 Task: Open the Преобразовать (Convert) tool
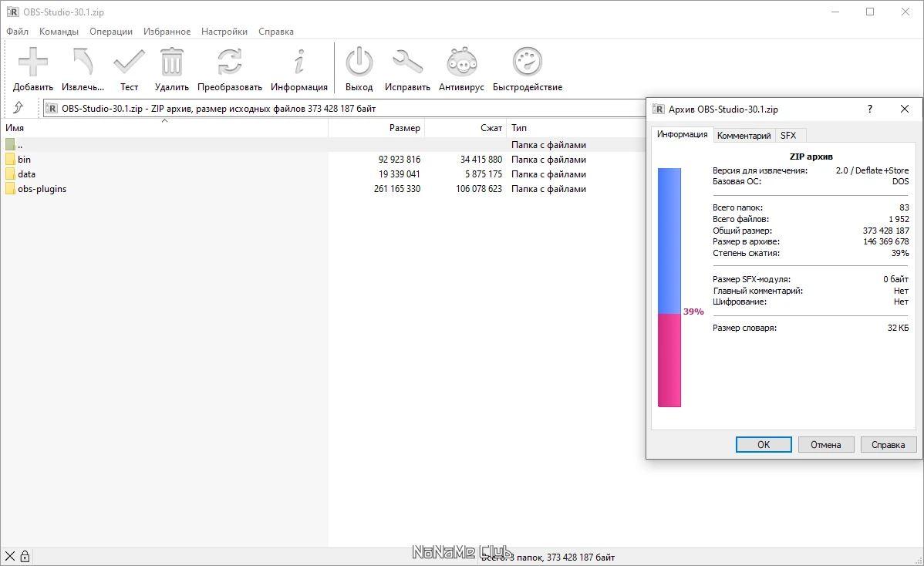click(x=229, y=66)
